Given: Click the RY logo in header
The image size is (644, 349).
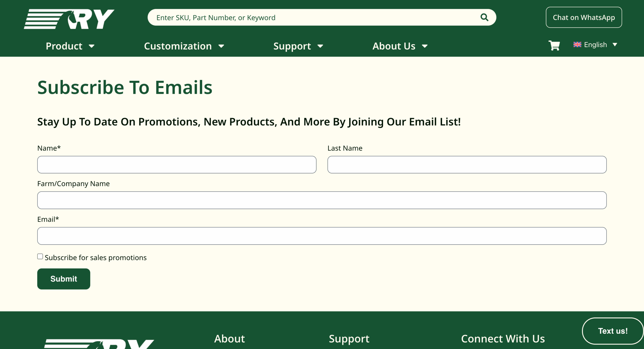Looking at the screenshot, I should click(x=69, y=19).
